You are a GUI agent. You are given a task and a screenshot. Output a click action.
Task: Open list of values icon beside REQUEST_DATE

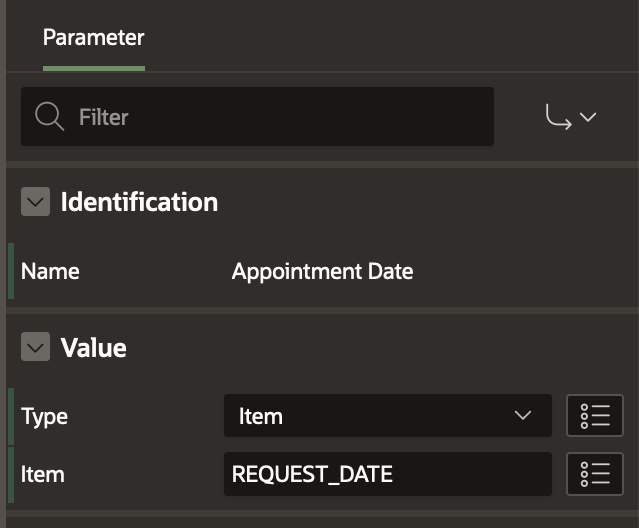tap(595, 474)
